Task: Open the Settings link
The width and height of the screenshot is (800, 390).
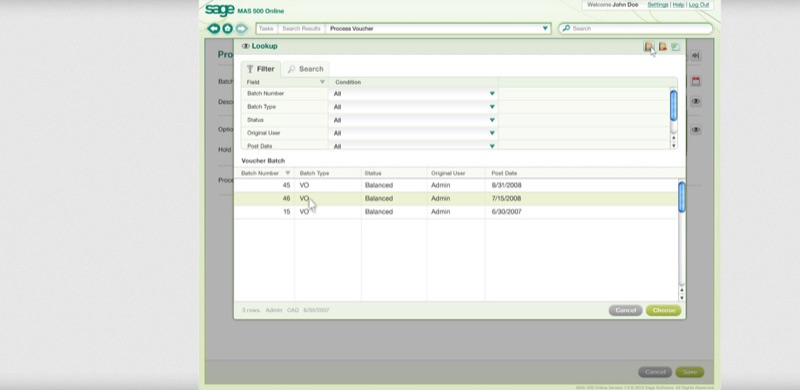Action: pos(658,5)
